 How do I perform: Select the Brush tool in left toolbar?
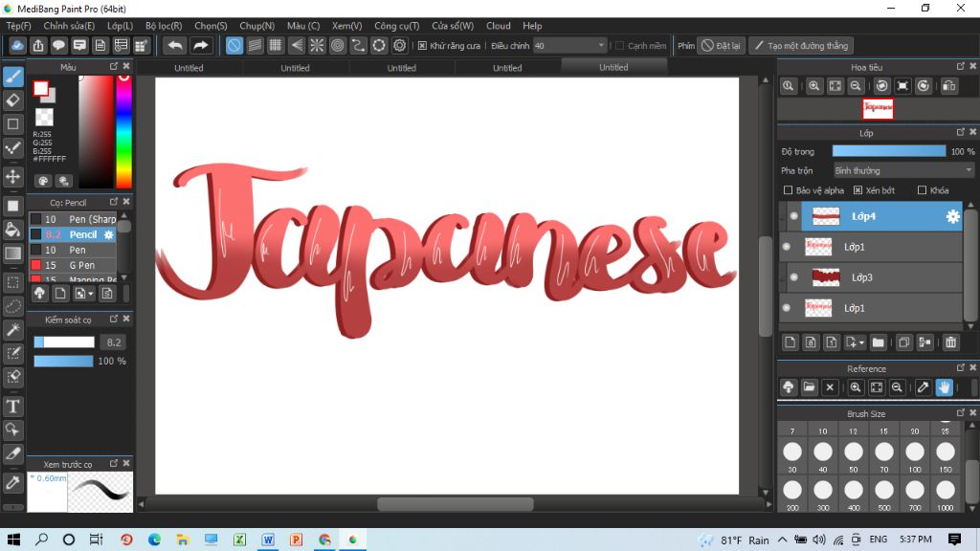pyautogui.click(x=13, y=77)
